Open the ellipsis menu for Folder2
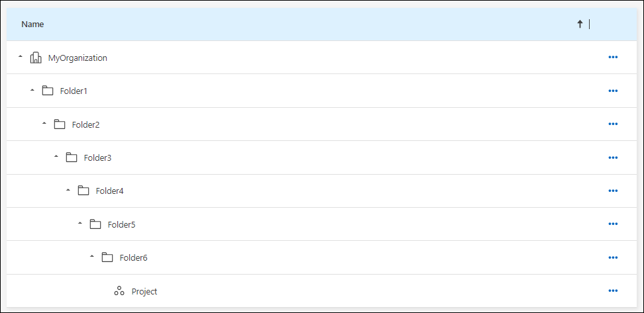The image size is (644, 313). point(613,124)
